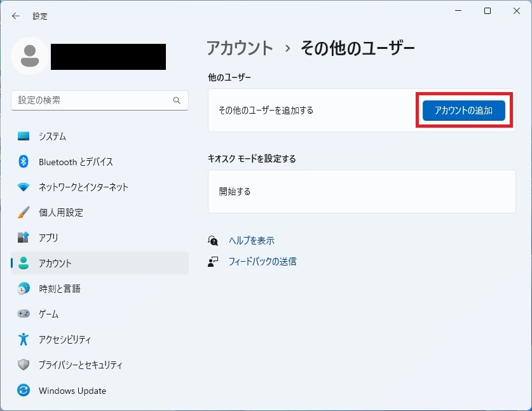The image size is (532, 411).
Task: Close the Settings window
Action: (517, 11)
